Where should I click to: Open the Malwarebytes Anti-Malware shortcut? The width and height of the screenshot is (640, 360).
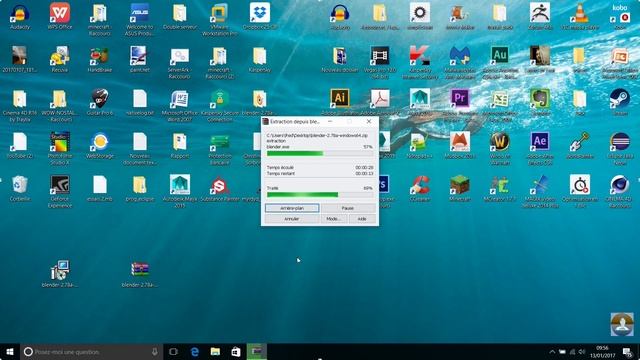pyautogui.click(x=460, y=62)
